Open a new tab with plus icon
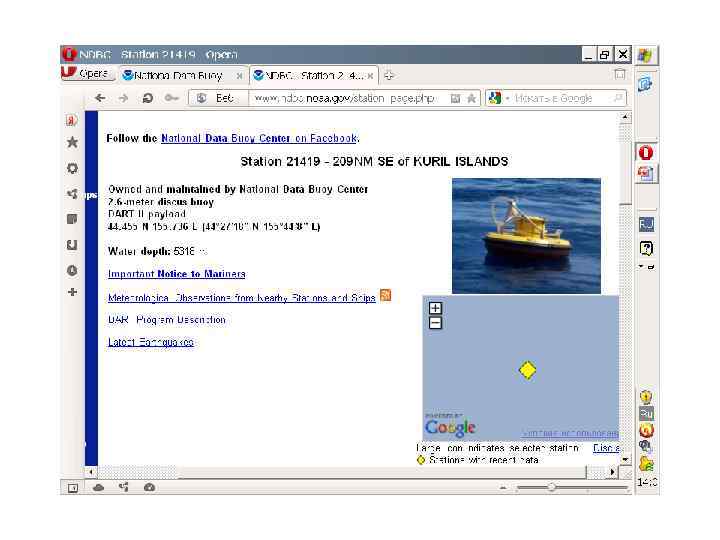720x540 pixels. 389,75
